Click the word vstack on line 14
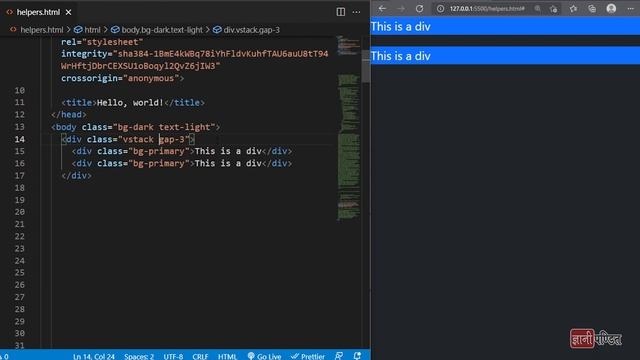This screenshot has height=360, width=640. pyautogui.click(x=138, y=139)
